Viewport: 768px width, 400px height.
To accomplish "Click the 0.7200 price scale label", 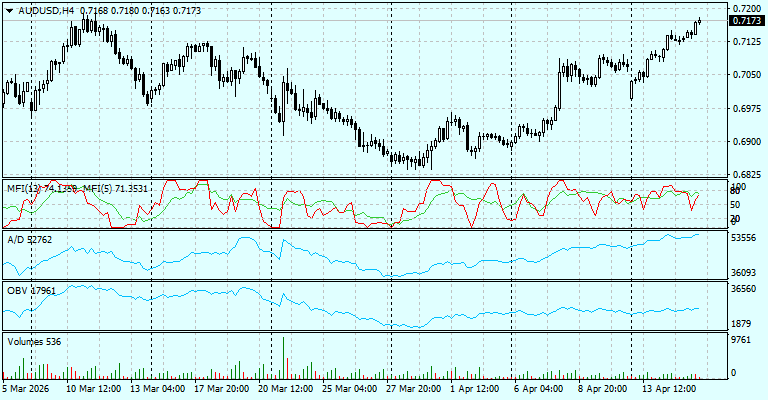I will point(747,9).
